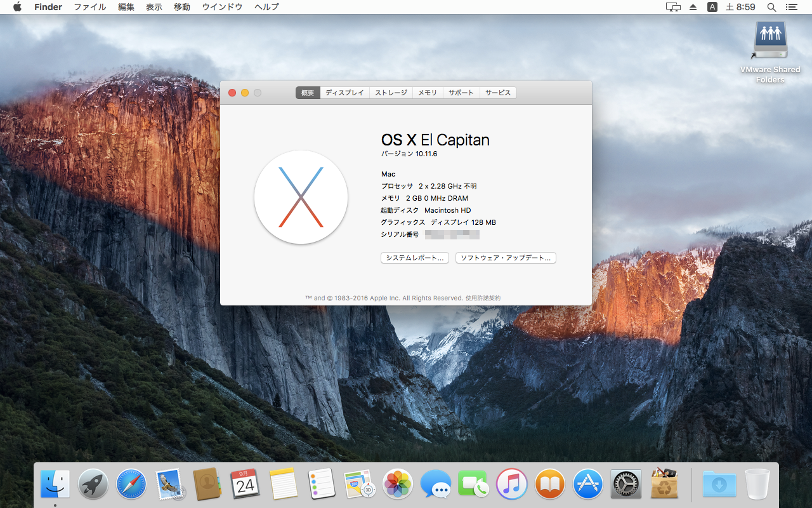Click the eject icon in menu bar
The width and height of the screenshot is (812, 508).
click(x=693, y=7)
